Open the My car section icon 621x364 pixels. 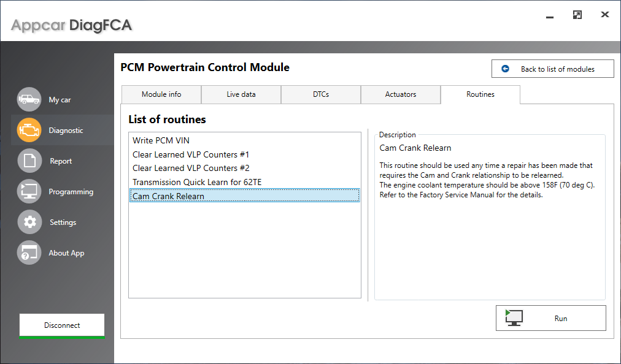[29, 99]
